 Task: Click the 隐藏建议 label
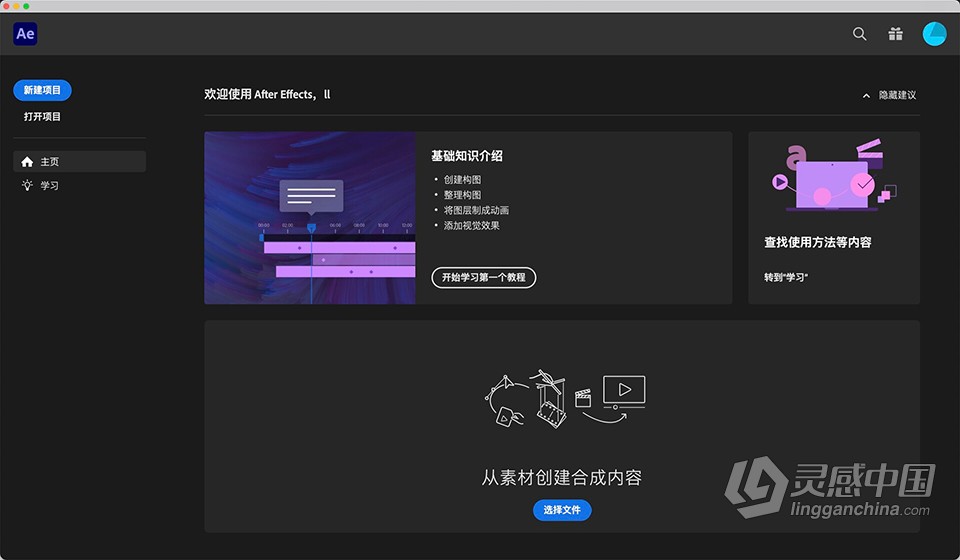898,95
